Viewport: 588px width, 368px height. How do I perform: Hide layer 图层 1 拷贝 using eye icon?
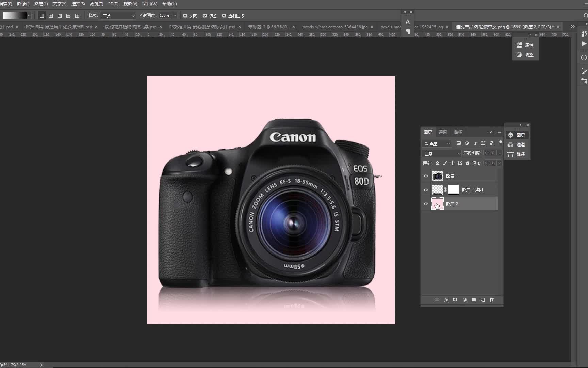(x=426, y=190)
